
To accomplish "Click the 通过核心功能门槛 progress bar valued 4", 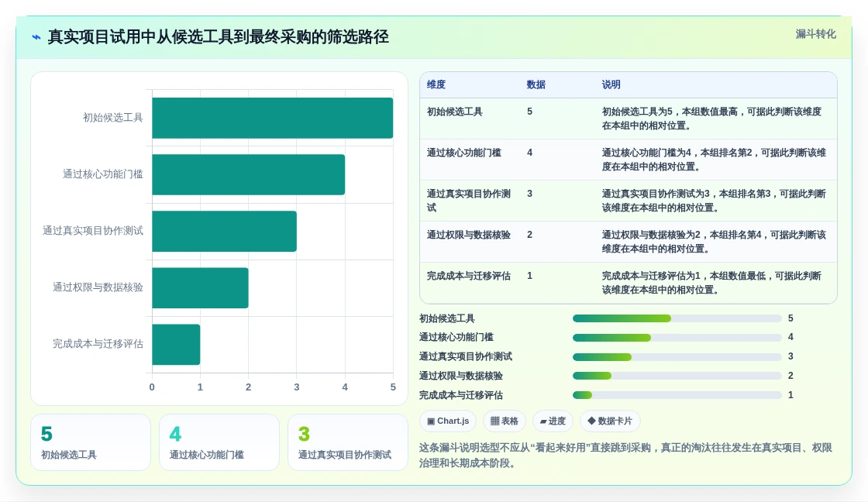I will pyautogui.click(x=677, y=338).
